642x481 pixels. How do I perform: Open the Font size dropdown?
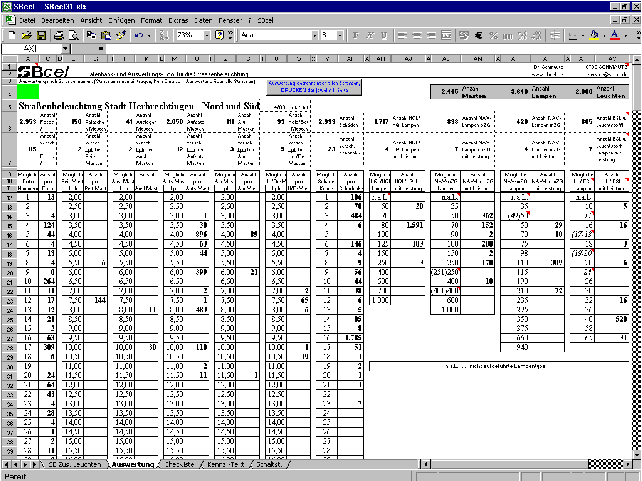[339, 36]
